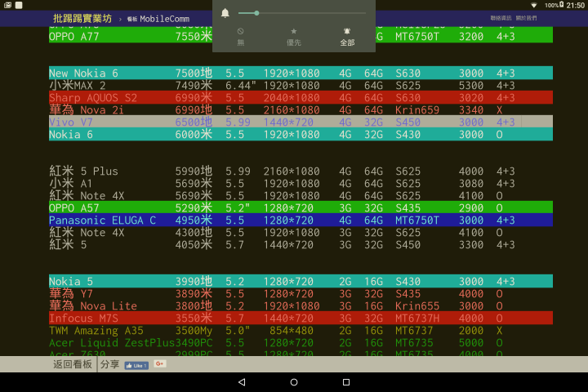Select the 優先 (priority) interruption mode
588x392 pixels.
point(294,37)
